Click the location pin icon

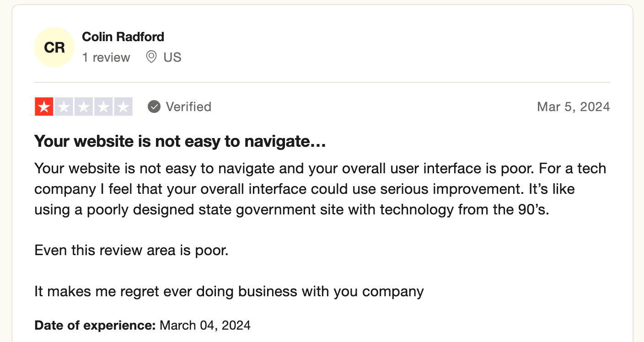pos(151,57)
